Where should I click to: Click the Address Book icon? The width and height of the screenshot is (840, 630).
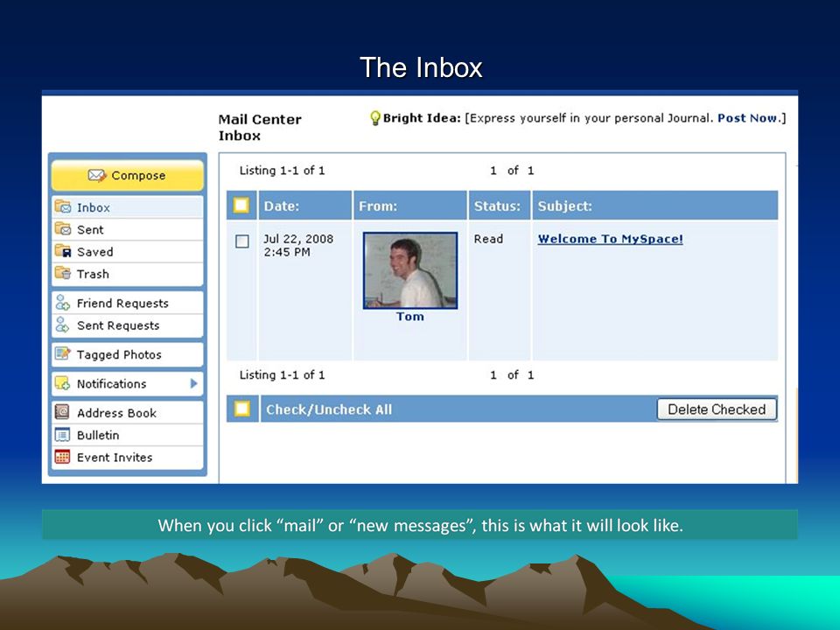click(x=63, y=412)
